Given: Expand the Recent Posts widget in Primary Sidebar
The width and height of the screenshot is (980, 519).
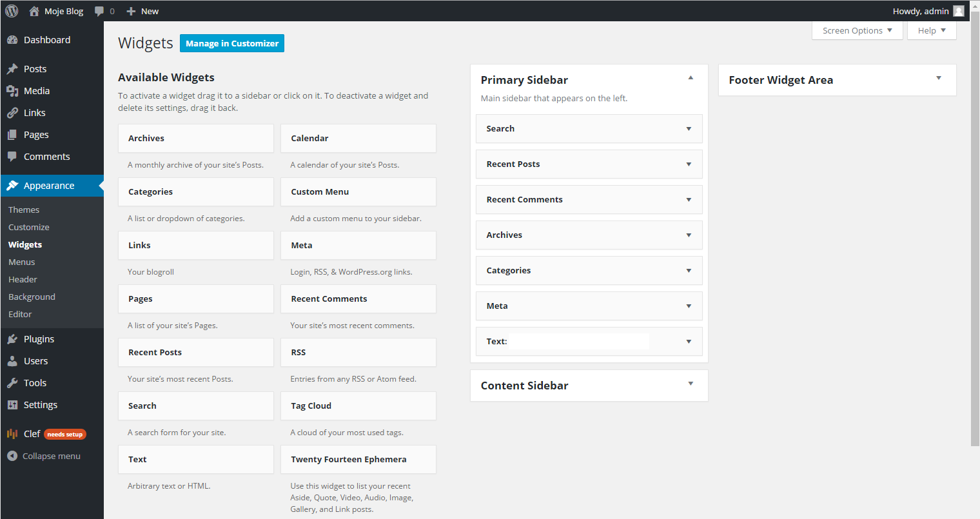Looking at the screenshot, I should 689,164.
